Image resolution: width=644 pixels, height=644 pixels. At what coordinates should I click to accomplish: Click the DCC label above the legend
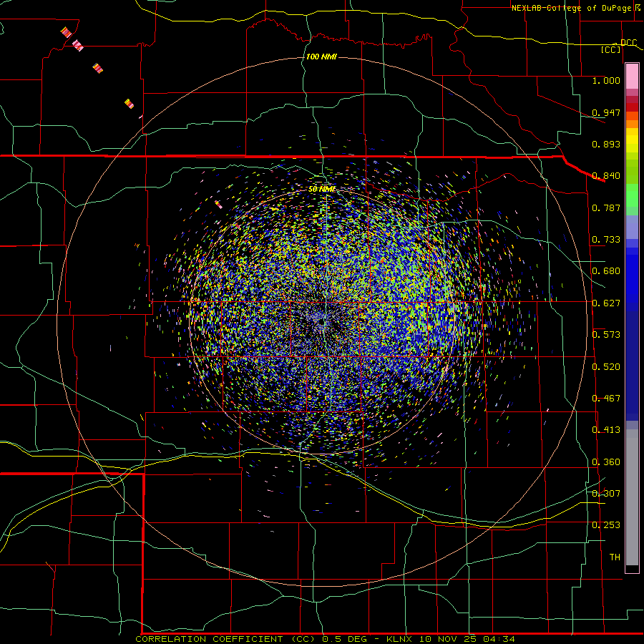point(628,43)
